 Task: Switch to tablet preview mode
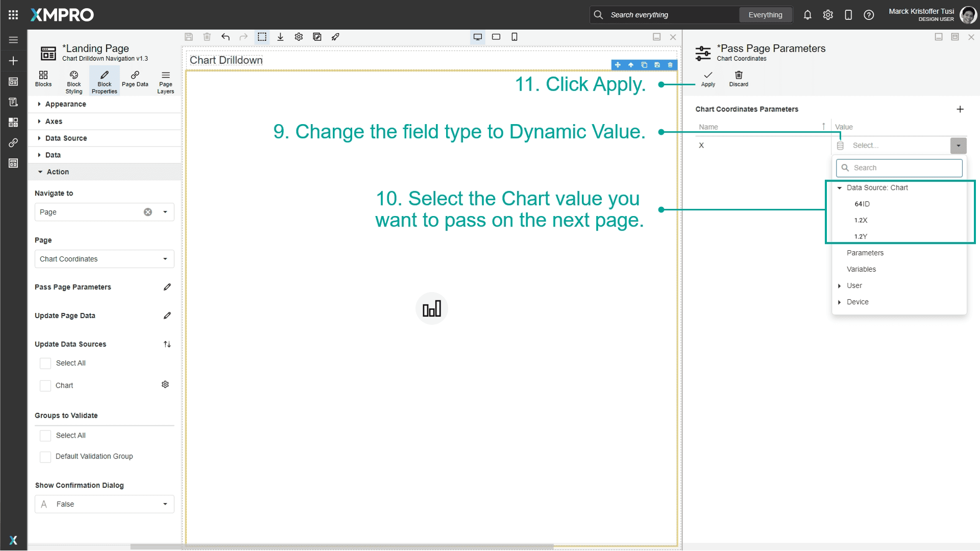click(x=496, y=37)
